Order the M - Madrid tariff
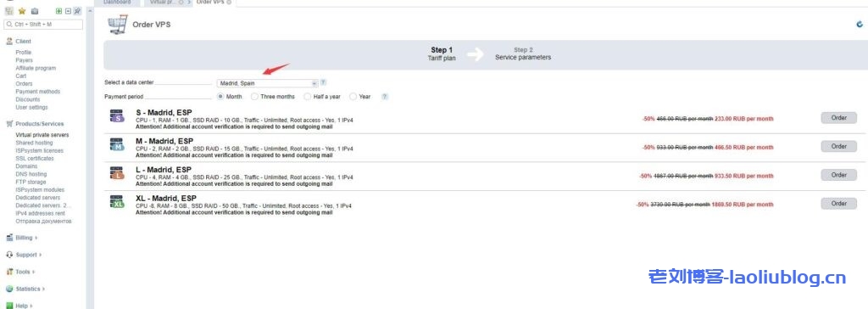This screenshot has width=868, height=309. pos(838,147)
